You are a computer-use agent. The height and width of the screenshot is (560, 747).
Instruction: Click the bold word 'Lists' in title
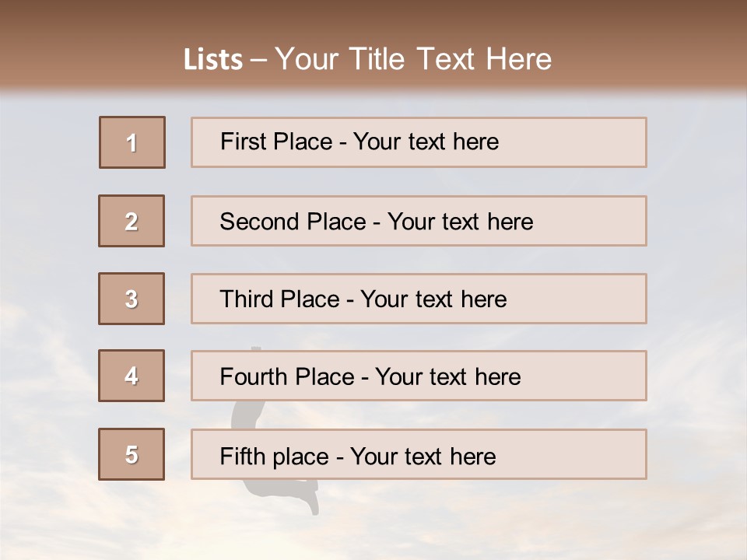(212, 60)
